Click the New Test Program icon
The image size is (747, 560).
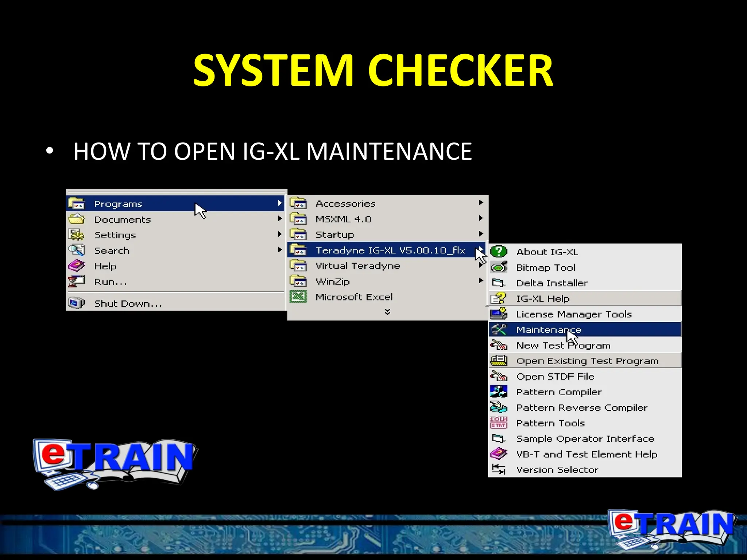click(x=499, y=345)
